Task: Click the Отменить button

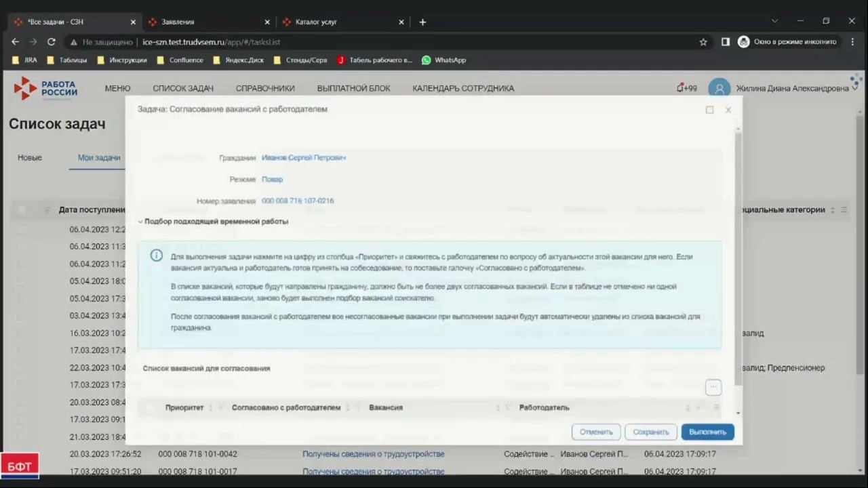Action: [x=596, y=432]
